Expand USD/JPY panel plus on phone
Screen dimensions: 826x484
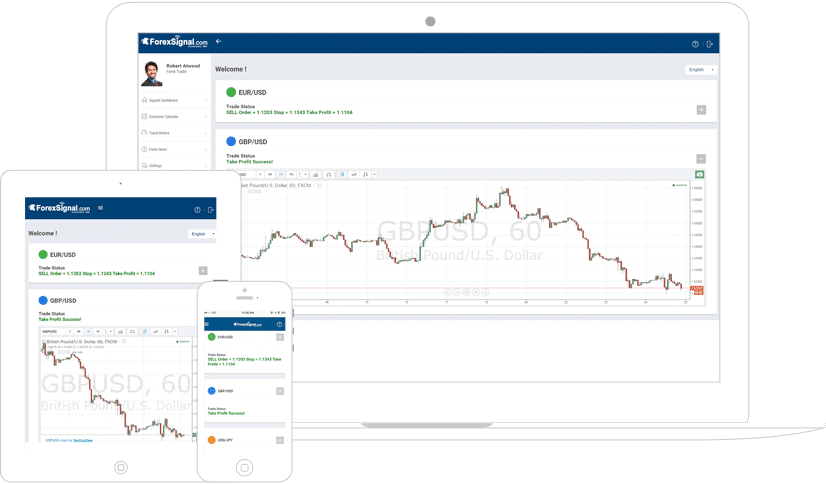pyautogui.click(x=280, y=440)
